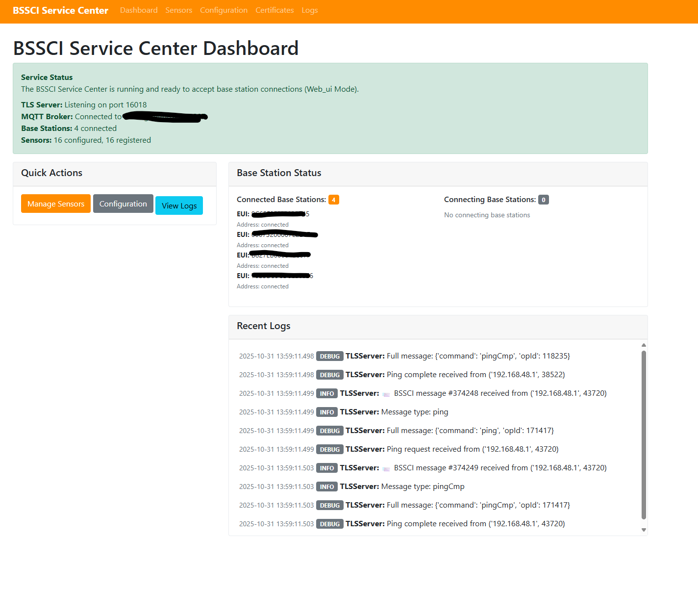The image size is (698, 616).
Task: Click the connecting base stations count badge
Action: point(544,200)
